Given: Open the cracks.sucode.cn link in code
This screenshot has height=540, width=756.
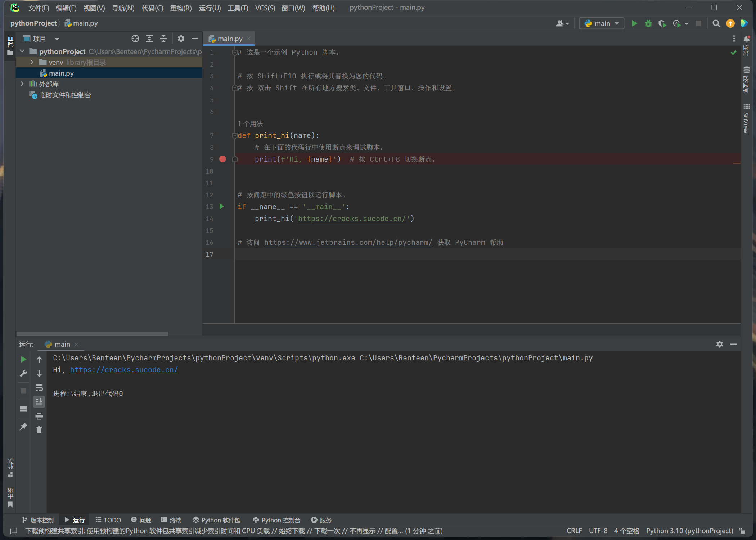Looking at the screenshot, I should [352, 219].
